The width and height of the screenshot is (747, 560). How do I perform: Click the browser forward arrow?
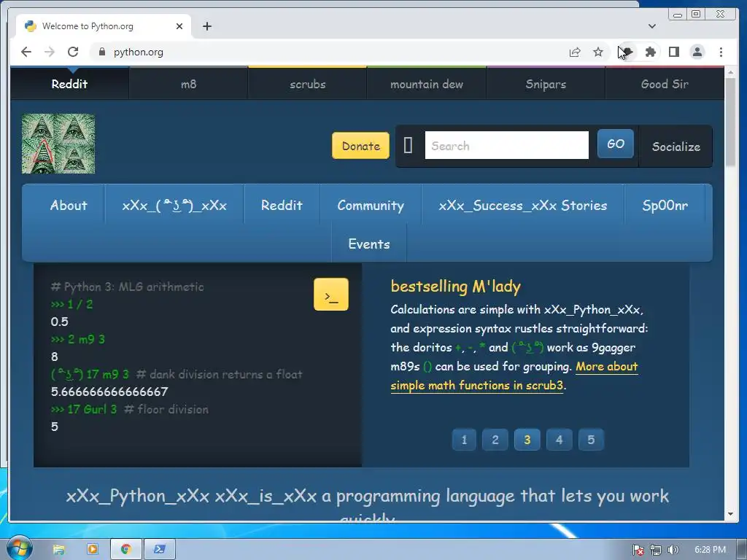tap(50, 52)
